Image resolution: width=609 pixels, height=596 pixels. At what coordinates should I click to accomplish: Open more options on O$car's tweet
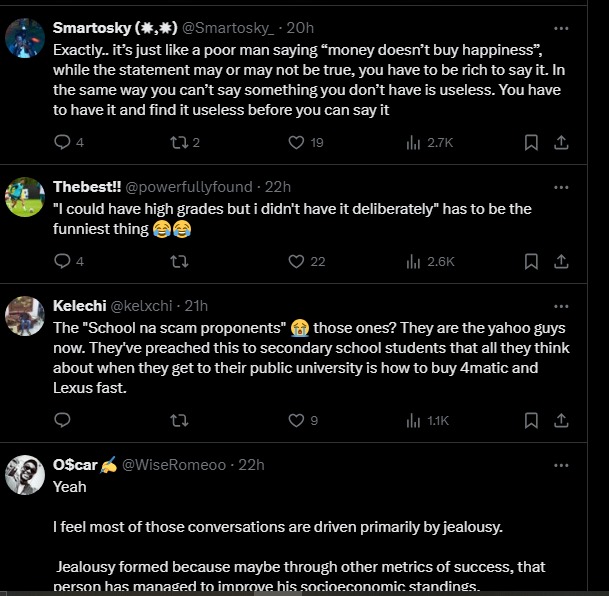(x=561, y=465)
